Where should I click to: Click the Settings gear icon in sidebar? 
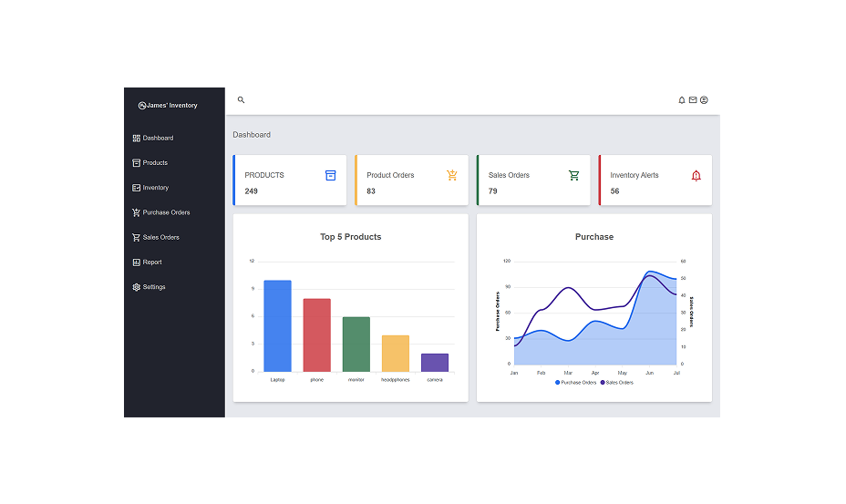137,287
